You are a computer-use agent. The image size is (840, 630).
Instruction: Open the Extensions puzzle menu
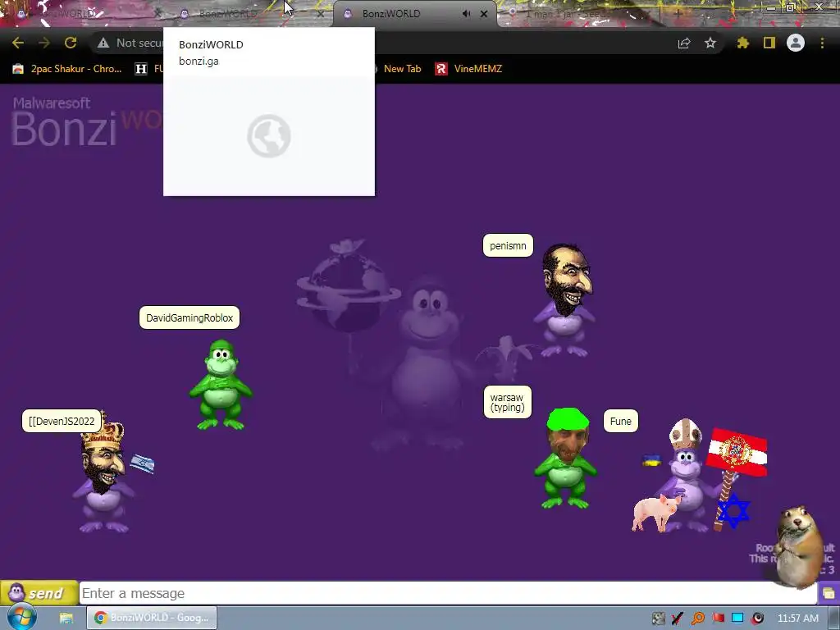[743, 43]
